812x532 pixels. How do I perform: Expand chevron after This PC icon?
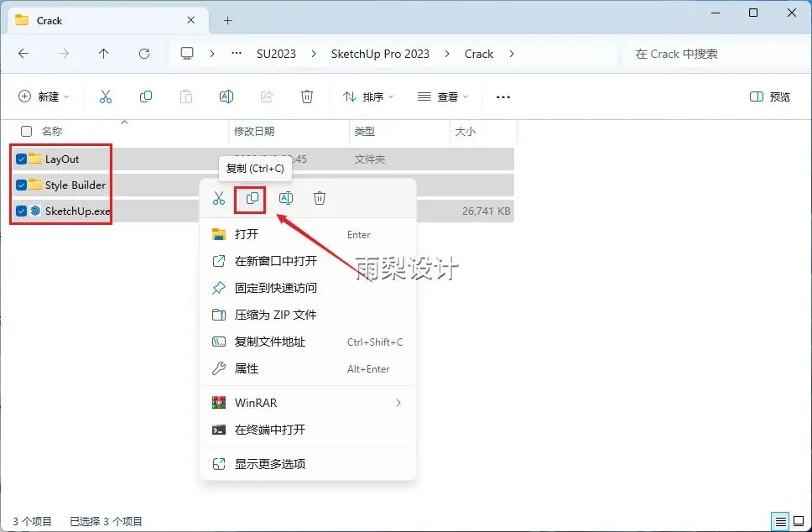[212, 54]
